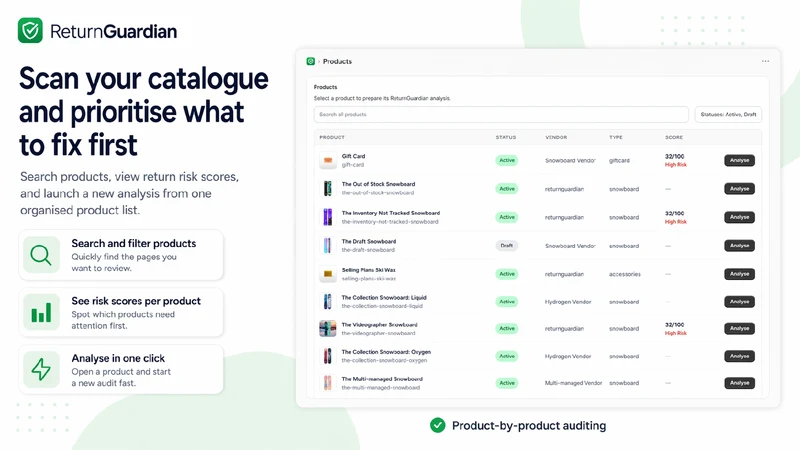Click The Collection Snowboard: Liquid name
800x450 pixels.
tap(384, 297)
